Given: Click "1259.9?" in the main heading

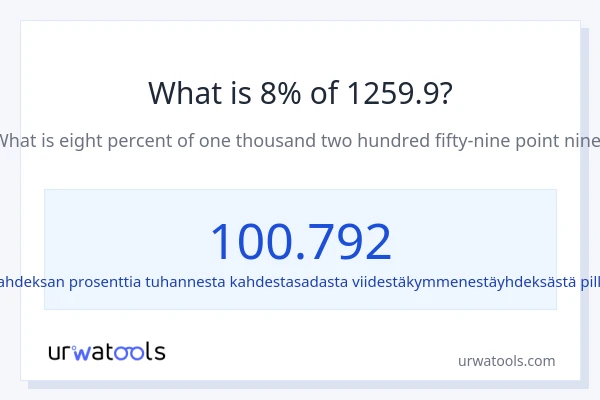Looking at the screenshot, I should pos(398,93).
